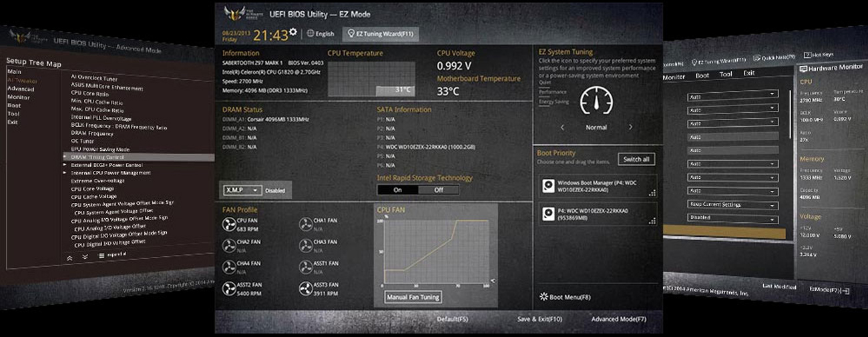The height and width of the screenshot is (337, 868).
Task: Select Main in the Setup Tree Map
Action: (14, 71)
